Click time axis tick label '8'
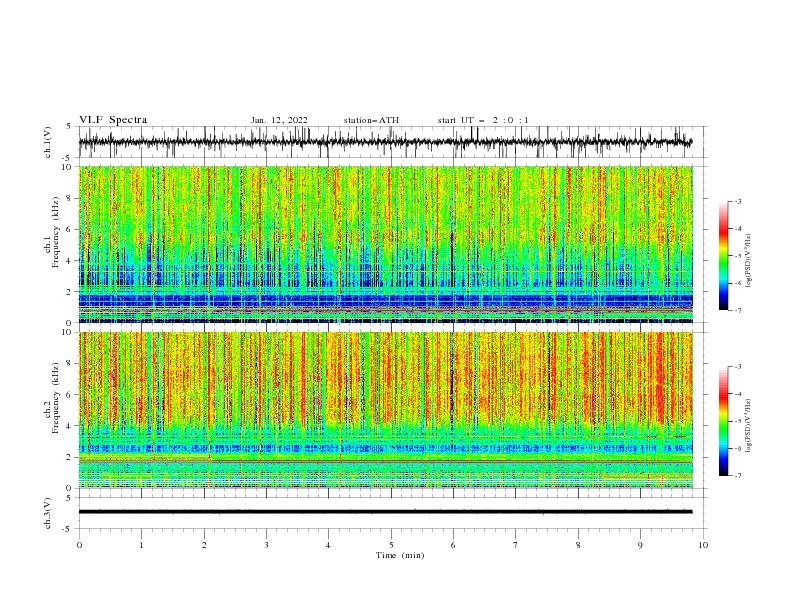The height and width of the screenshot is (612, 792). 578,545
